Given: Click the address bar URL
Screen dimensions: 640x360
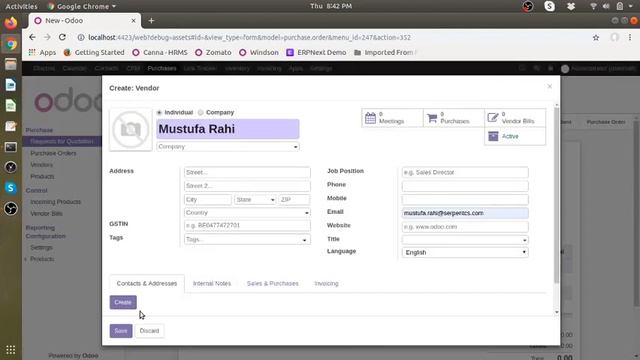Looking at the screenshot, I should 249,38.
